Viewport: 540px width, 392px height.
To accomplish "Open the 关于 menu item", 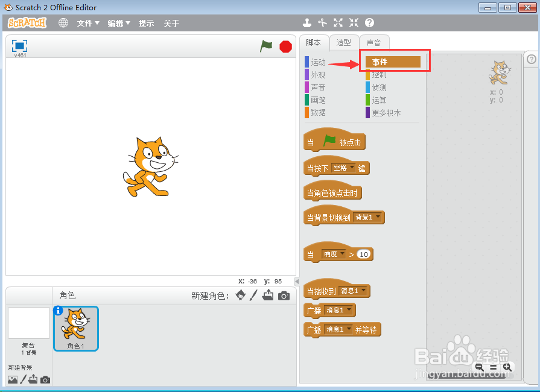I will tap(171, 23).
